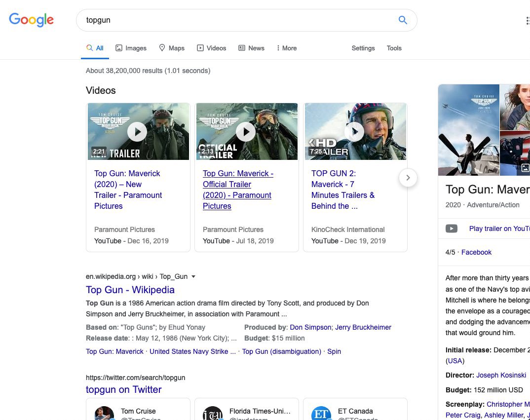530x420 pixels.
Task: Open the More search options menu
Action: coord(287,48)
